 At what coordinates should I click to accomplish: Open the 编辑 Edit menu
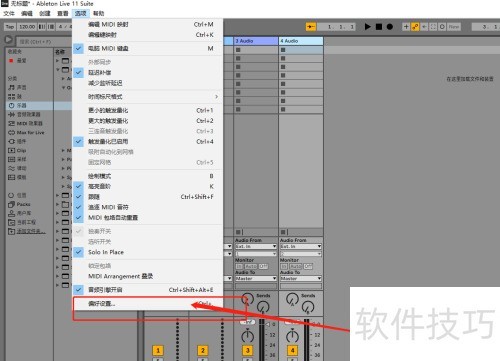click(x=27, y=13)
